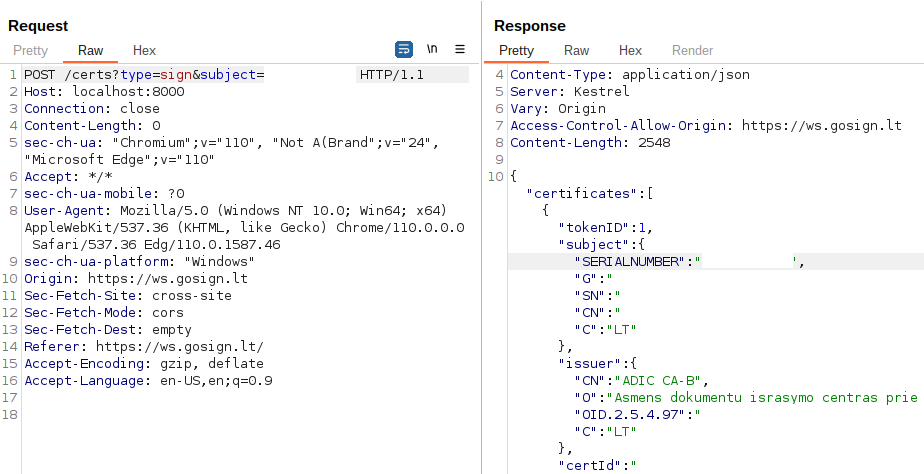Open the Response Hex tab

tap(630, 51)
